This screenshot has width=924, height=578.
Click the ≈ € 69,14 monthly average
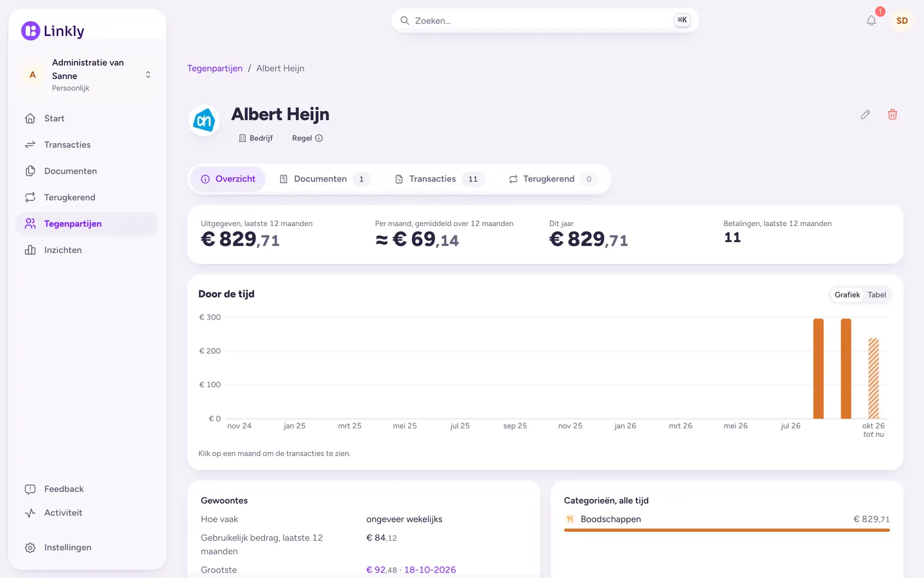tap(417, 240)
